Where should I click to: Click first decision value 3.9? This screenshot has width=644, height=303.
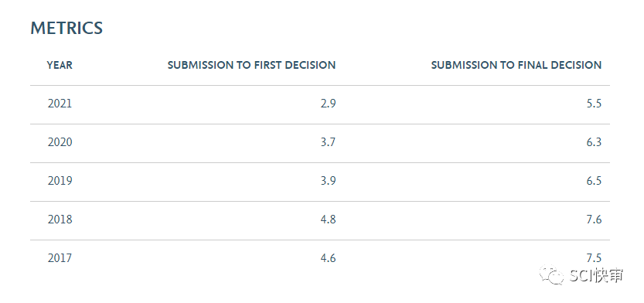pos(328,181)
